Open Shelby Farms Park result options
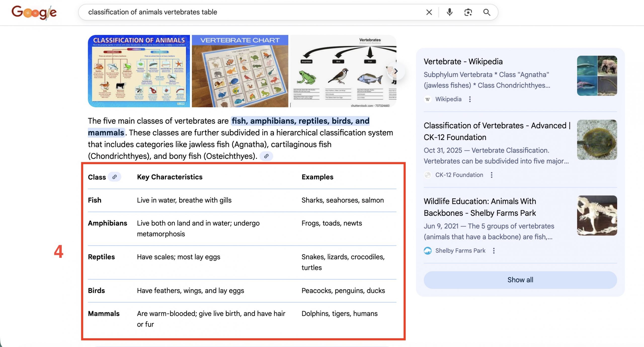Image resolution: width=644 pixels, height=347 pixels. [x=494, y=251]
